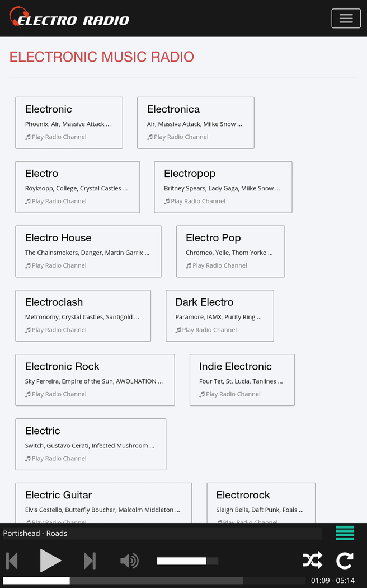Open the green playlist queue icon
This screenshot has height=588, width=367.
click(345, 533)
